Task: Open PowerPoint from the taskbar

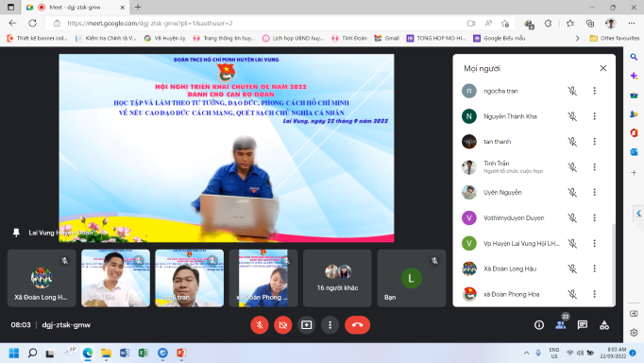Action: 181,354
